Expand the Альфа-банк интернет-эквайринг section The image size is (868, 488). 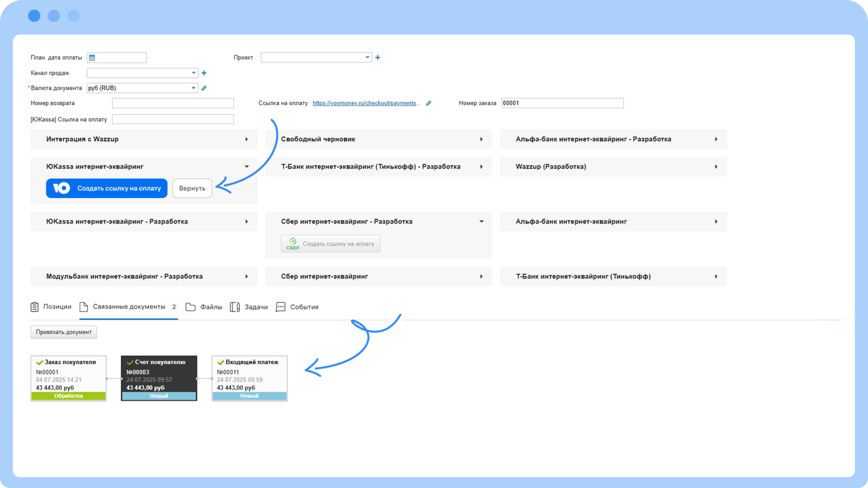click(613, 222)
